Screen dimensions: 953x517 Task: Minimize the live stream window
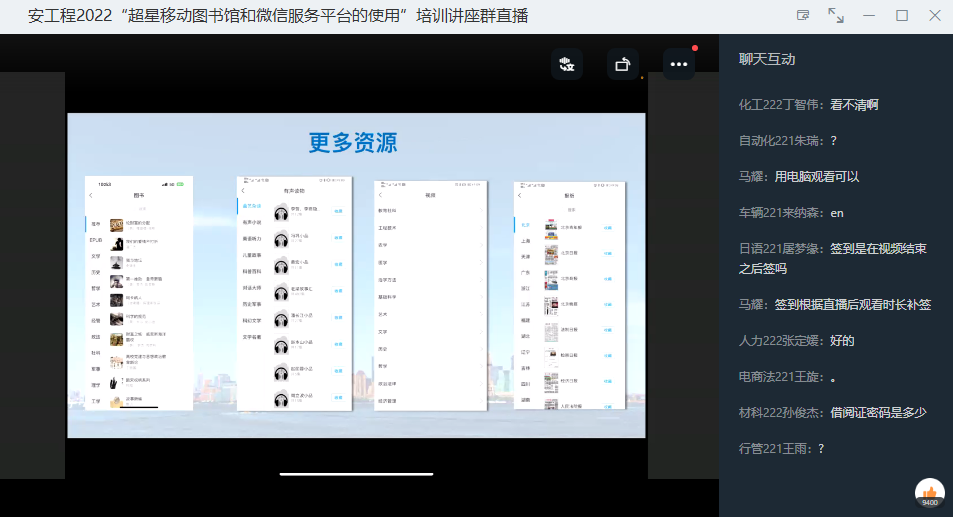(869, 15)
